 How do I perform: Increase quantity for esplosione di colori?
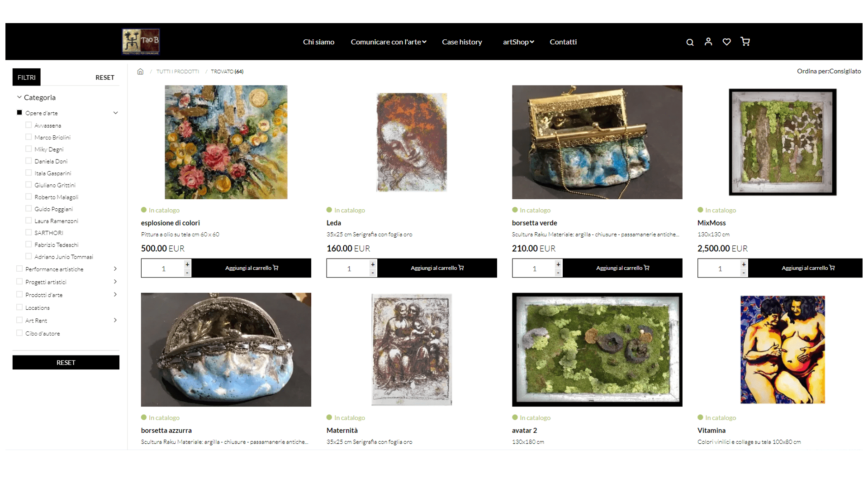(x=187, y=264)
